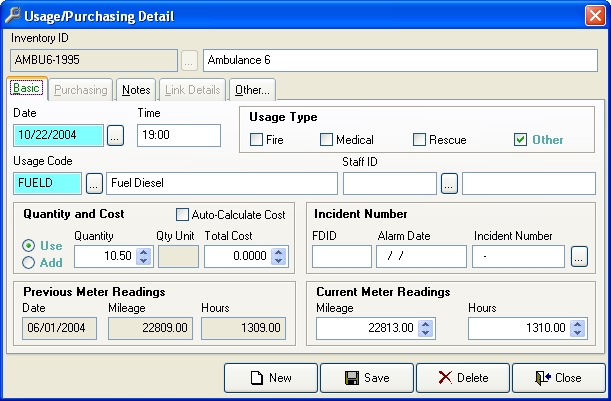Open the Date picker ellipsis button

115,136
